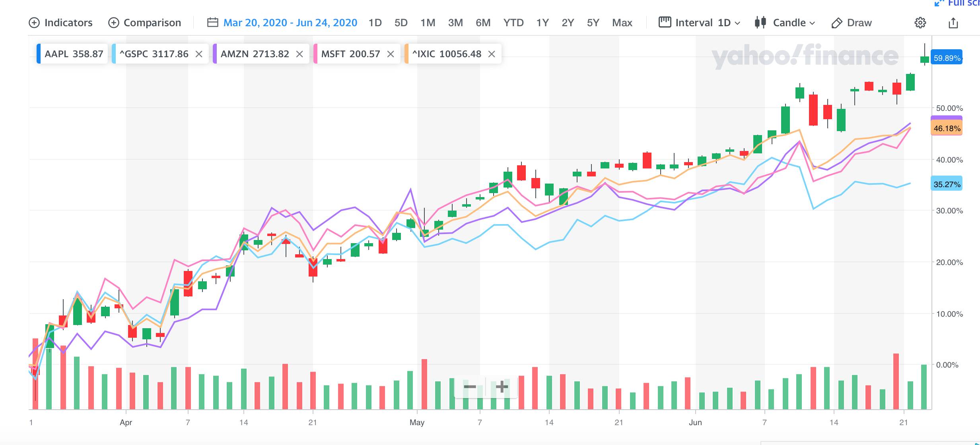Select the 5Y time range
Screen dimensions: 980x445
pyautogui.click(x=593, y=23)
